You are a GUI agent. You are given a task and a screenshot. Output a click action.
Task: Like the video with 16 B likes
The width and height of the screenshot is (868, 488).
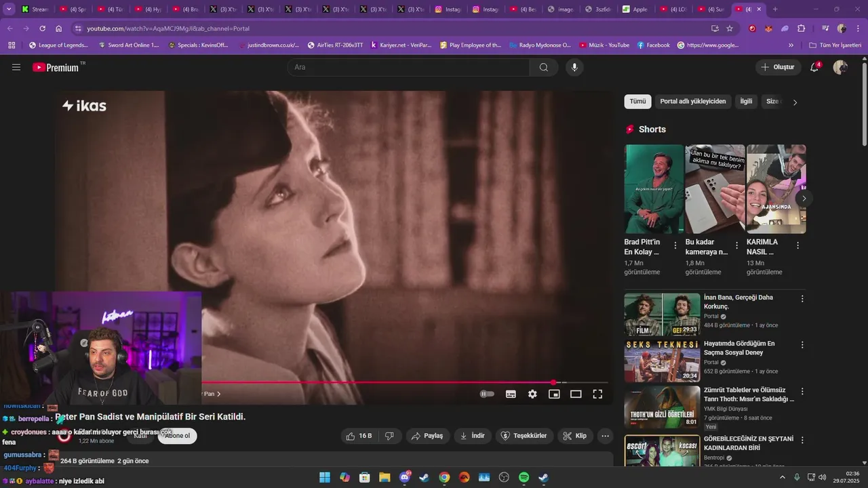tap(359, 436)
